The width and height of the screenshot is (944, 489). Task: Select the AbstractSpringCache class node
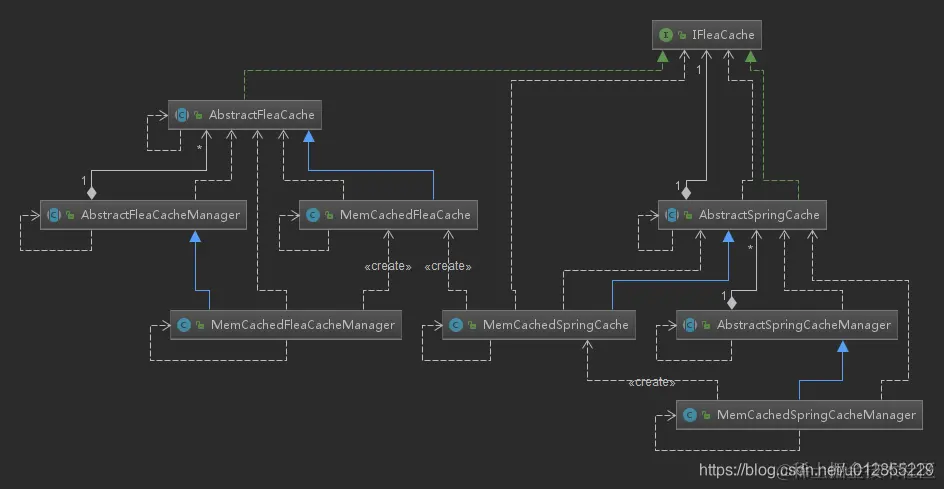pos(742,215)
